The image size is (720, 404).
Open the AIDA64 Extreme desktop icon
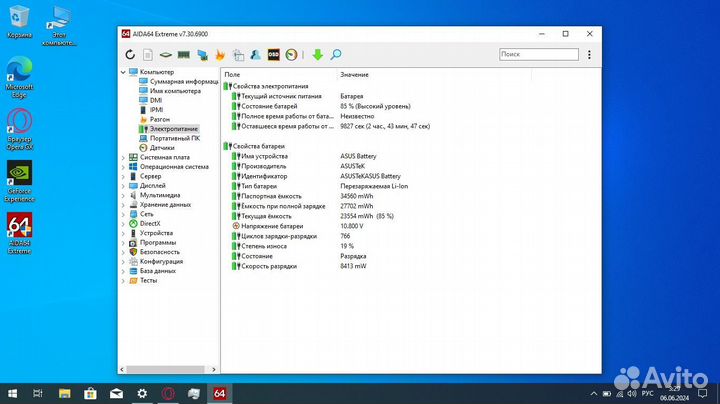(19, 233)
